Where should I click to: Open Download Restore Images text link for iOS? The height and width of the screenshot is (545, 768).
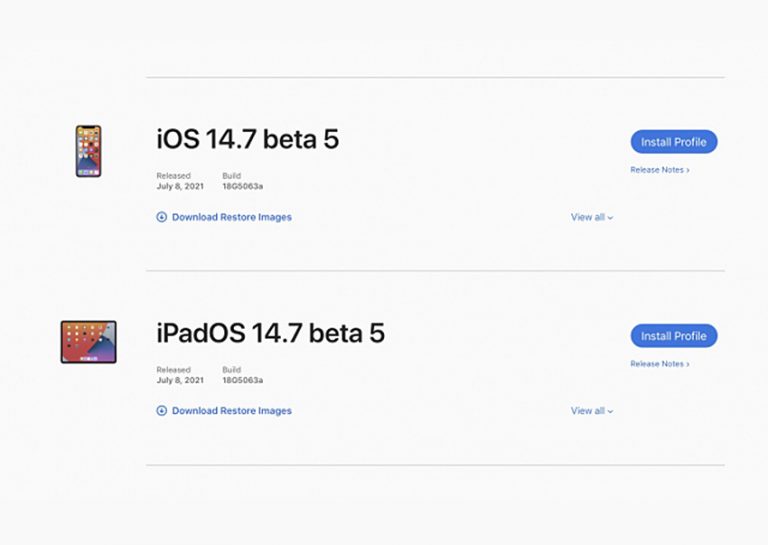(x=232, y=217)
